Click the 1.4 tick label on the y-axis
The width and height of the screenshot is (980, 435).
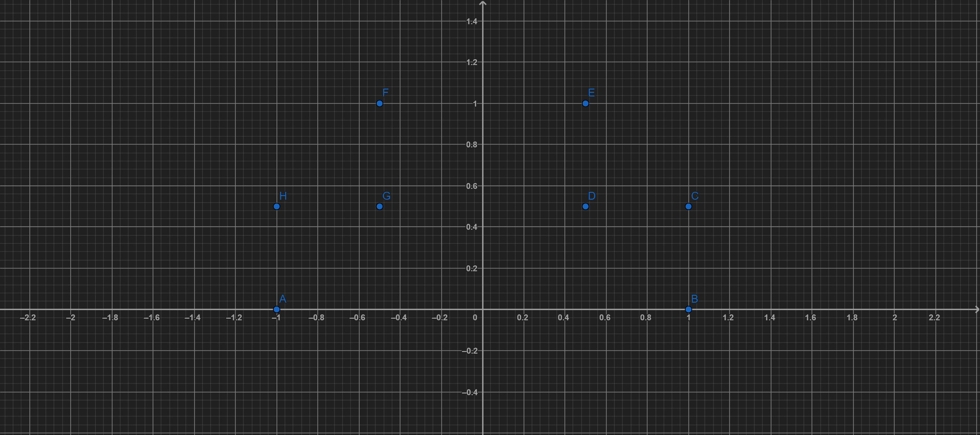coord(472,21)
